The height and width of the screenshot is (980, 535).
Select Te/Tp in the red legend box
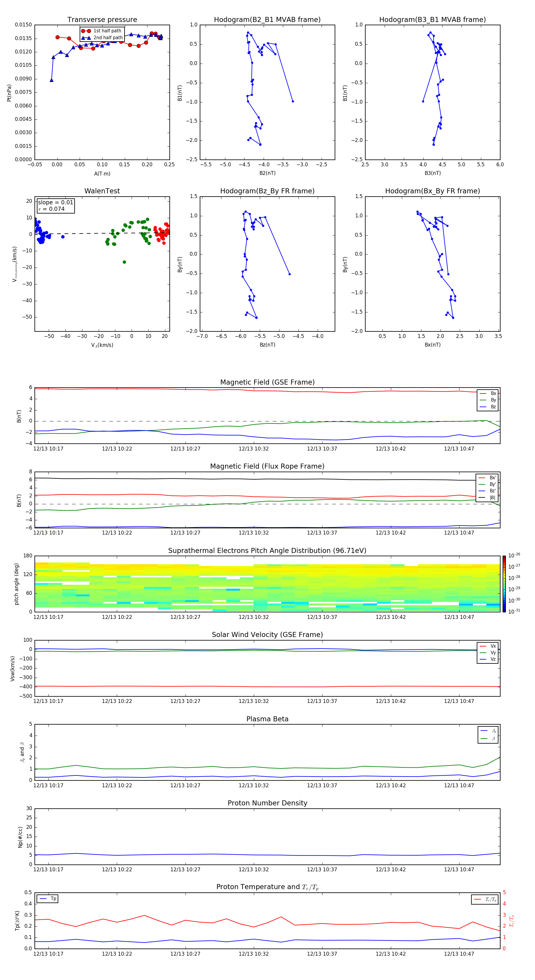pos(485,899)
